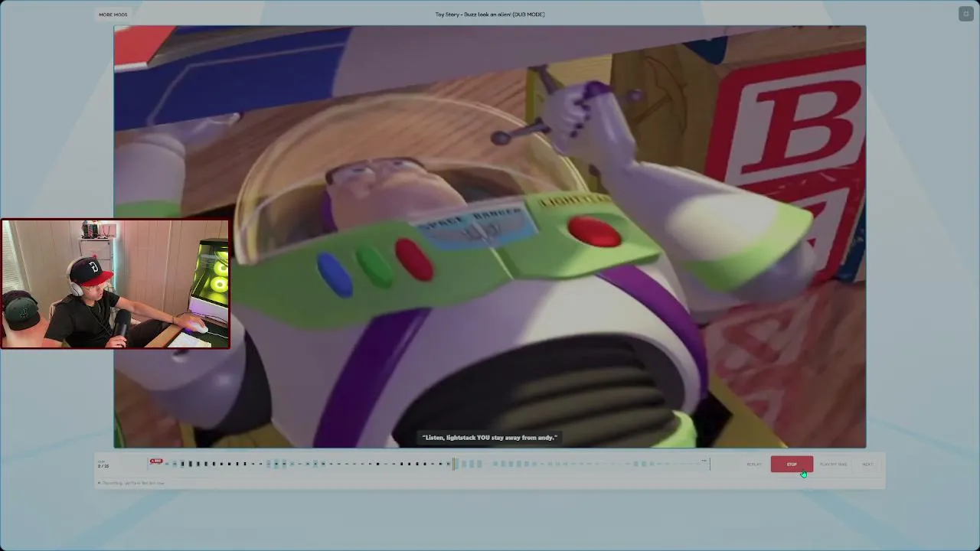Click the Toy Story clip title text
Image resolution: width=980 pixels, height=551 pixels.
click(490, 15)
